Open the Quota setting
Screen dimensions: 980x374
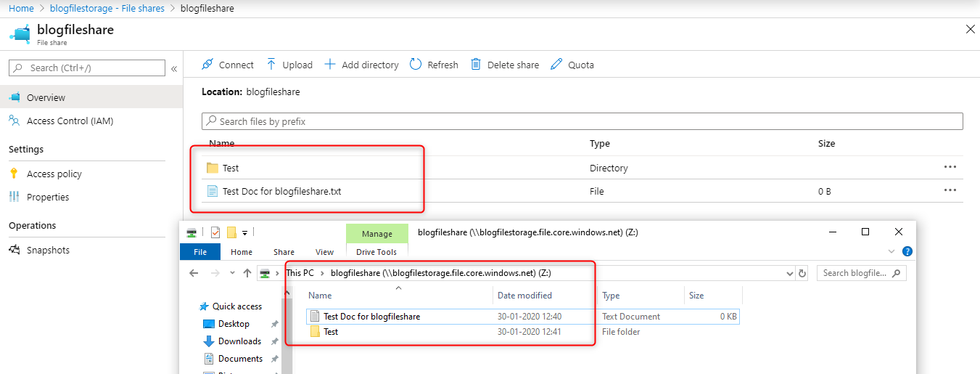[572, 65]
